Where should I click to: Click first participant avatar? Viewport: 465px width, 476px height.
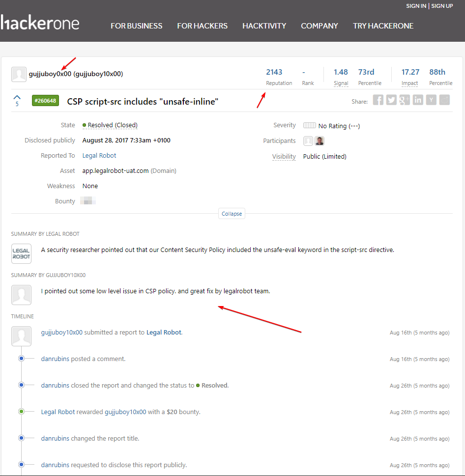click(x=308, y=141)
